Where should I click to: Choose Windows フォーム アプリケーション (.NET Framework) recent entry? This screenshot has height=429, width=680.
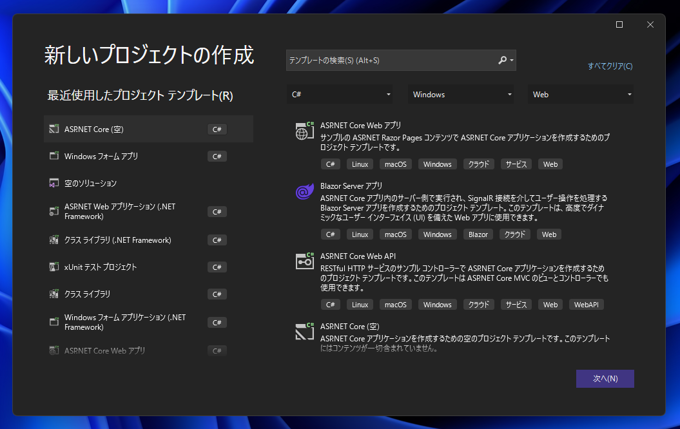[148, 322]
